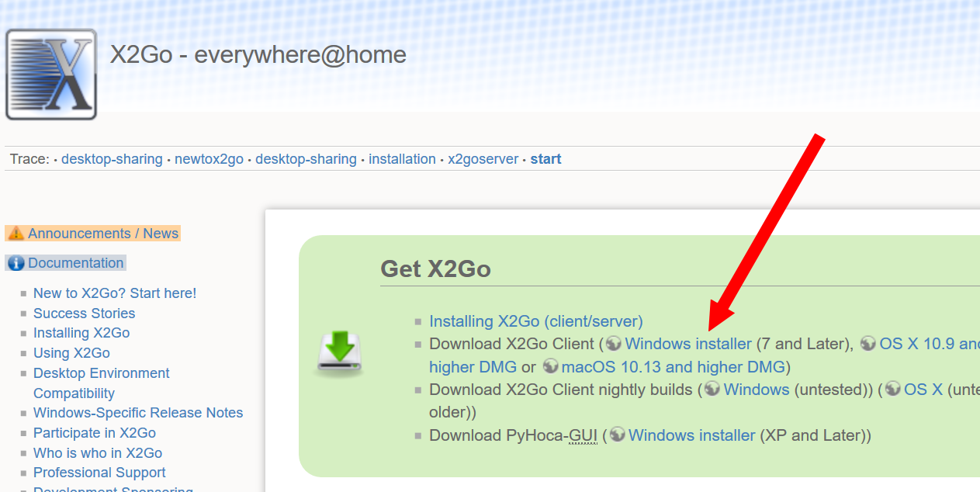Click the warning icon beside Announcements / News
980x492 pixels.
[16, 234]
